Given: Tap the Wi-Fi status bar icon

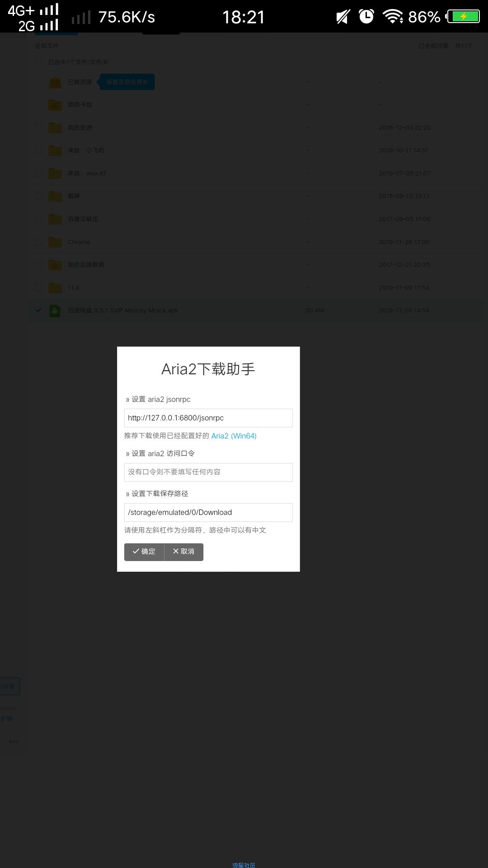Looking at the screenshot, I should pyautogui.click(x=393, y=17).
